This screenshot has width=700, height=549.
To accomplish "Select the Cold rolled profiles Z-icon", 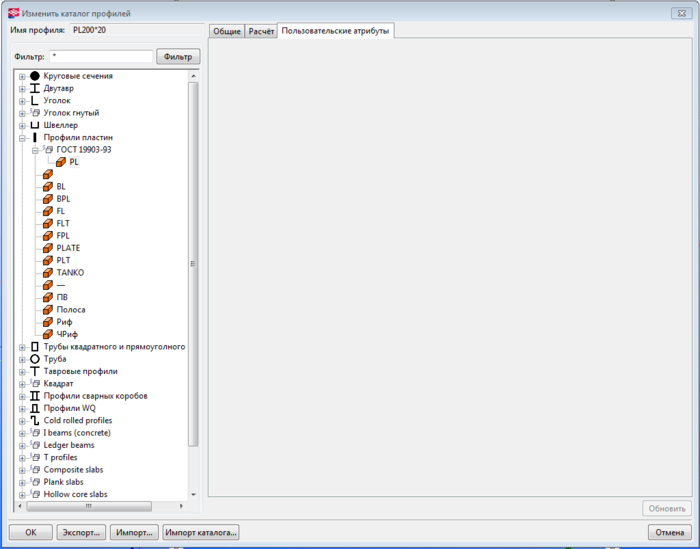I will (35, 420).
